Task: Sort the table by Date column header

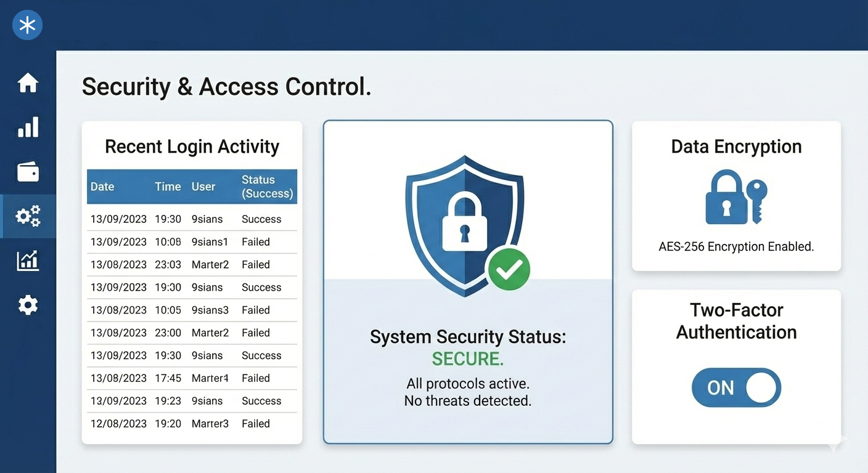Action: click(102, 187)
